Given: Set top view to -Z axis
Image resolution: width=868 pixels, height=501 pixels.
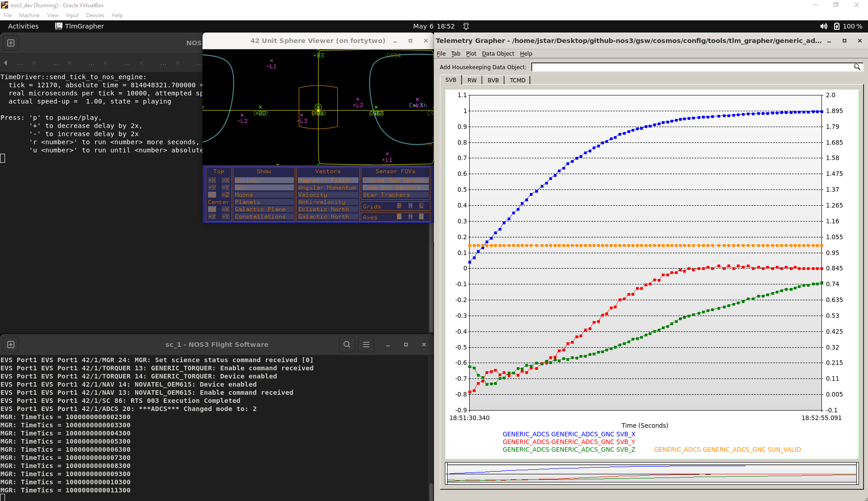Looking at the screenshot, I should pos(225,195).
